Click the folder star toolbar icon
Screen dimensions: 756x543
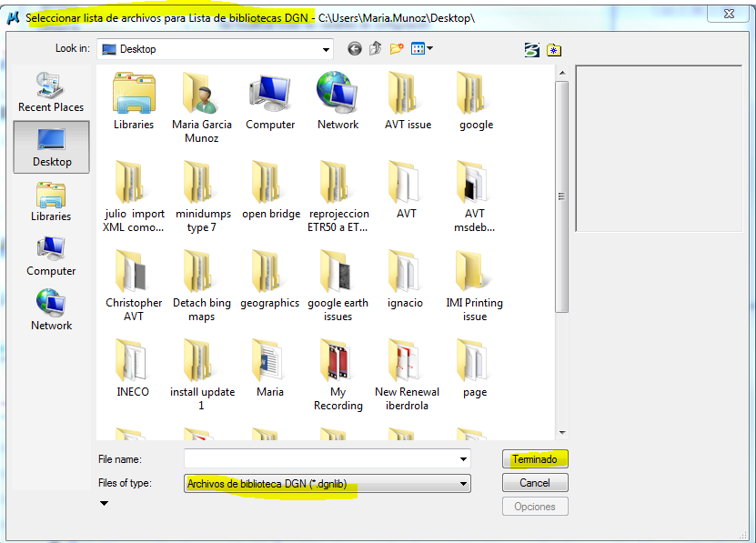point(554,49)
